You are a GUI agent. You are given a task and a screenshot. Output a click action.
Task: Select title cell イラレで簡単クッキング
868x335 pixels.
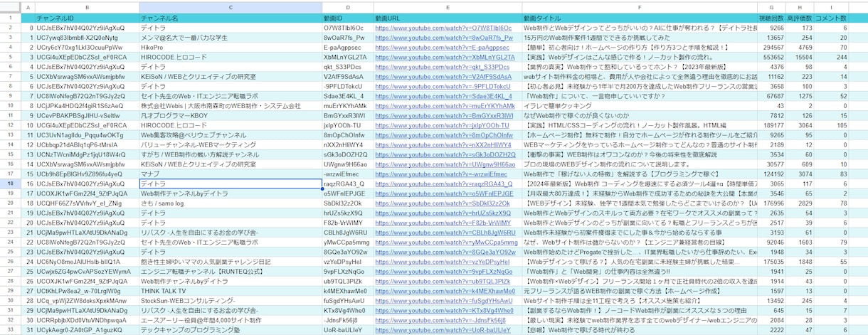640,105
